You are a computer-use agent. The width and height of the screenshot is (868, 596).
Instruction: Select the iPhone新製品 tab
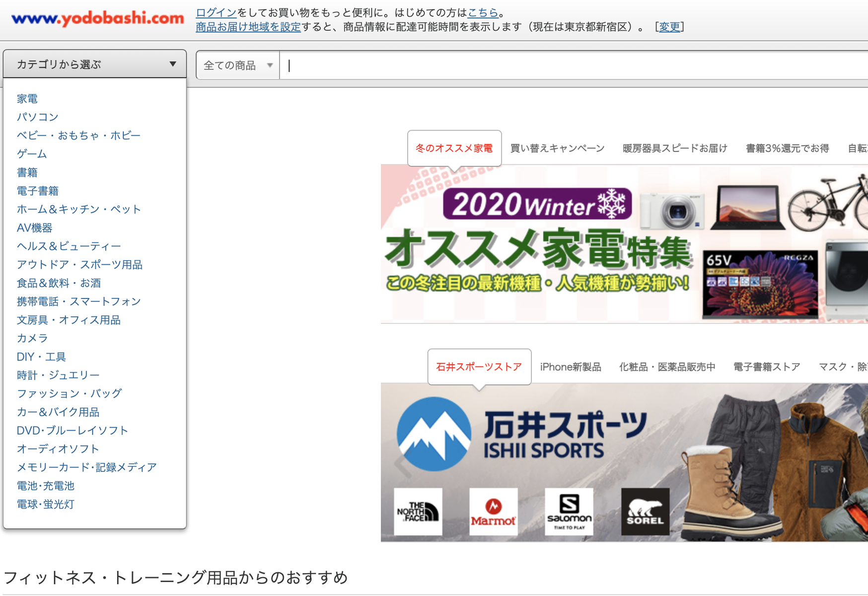[571, 367]
